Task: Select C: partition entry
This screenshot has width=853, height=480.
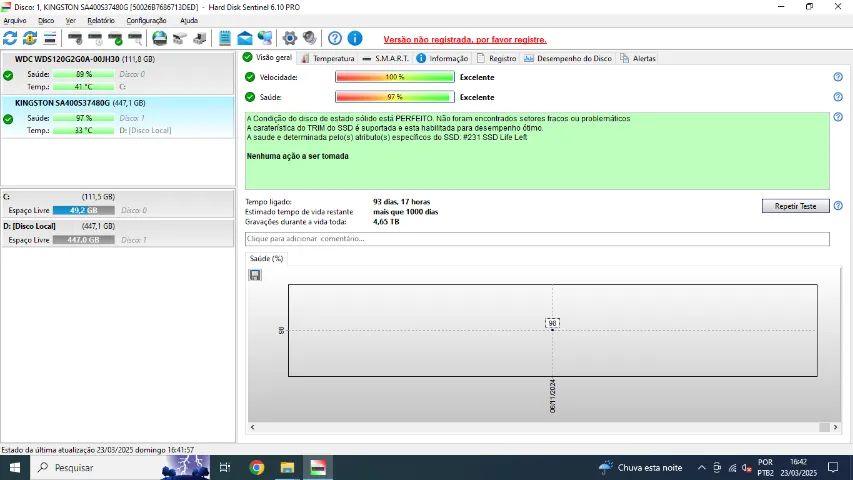Action: click(118, 203)
